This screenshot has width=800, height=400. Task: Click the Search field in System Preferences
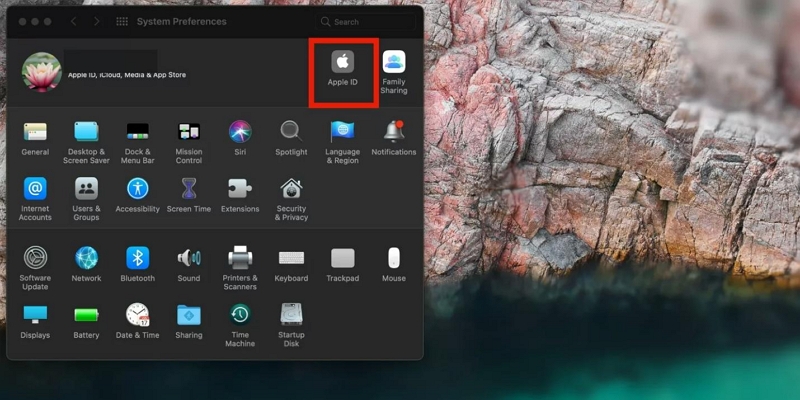365,21
